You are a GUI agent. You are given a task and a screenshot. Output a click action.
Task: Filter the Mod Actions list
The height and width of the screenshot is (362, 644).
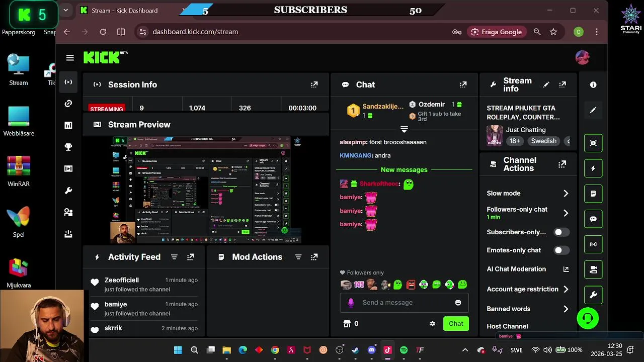[x=298, y=257]
